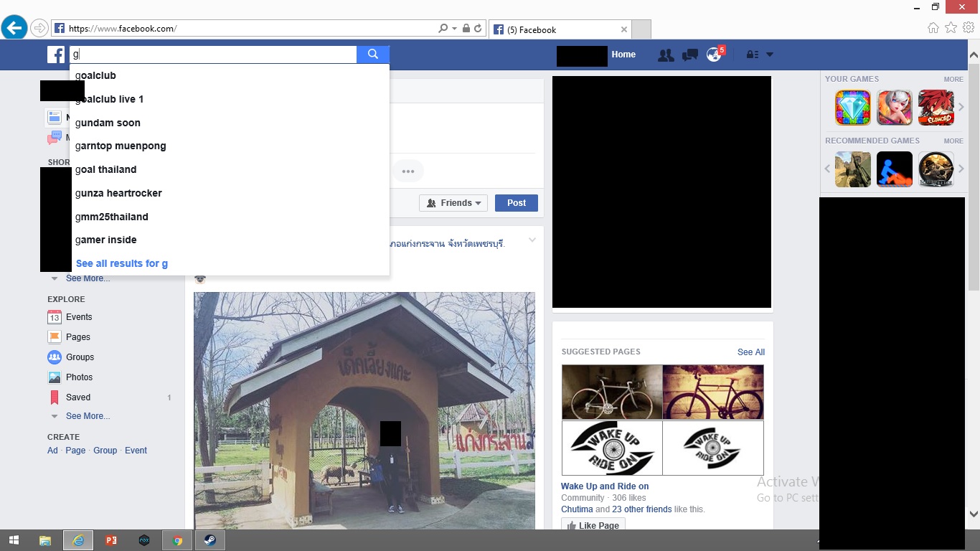This screenshot has width=980, height=551.
Task: Select the "goal thailand" suggestion
Action: point(230,169)
